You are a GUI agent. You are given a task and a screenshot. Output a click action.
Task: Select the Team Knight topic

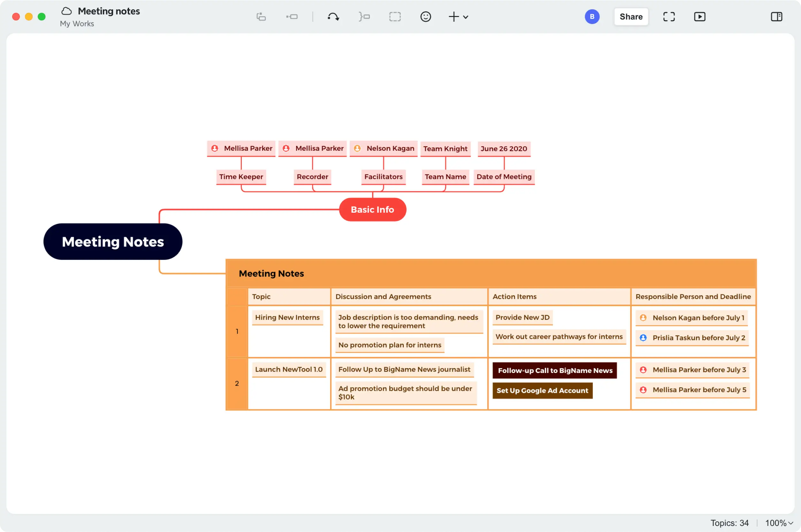point(446,148)
